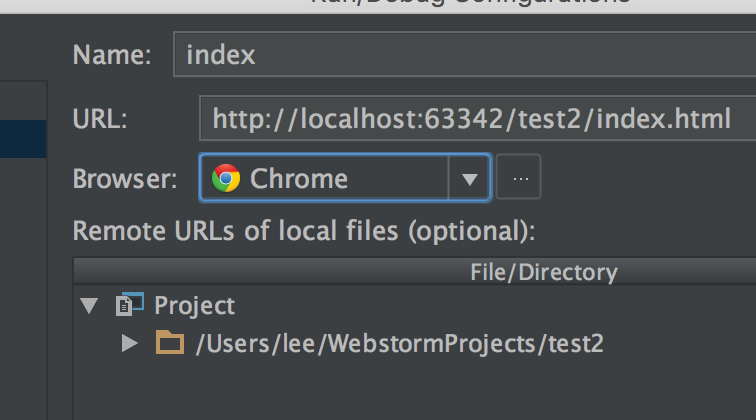The width and height of the screenshot is (756, 420).
Task: Click the Chrome logo in Browser field
Action: click(x=226, y=179)
